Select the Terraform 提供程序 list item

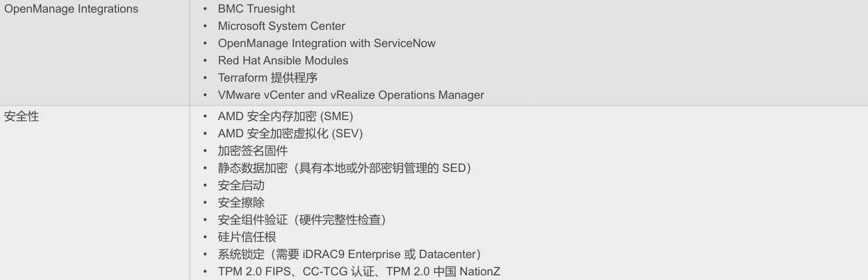268,78
